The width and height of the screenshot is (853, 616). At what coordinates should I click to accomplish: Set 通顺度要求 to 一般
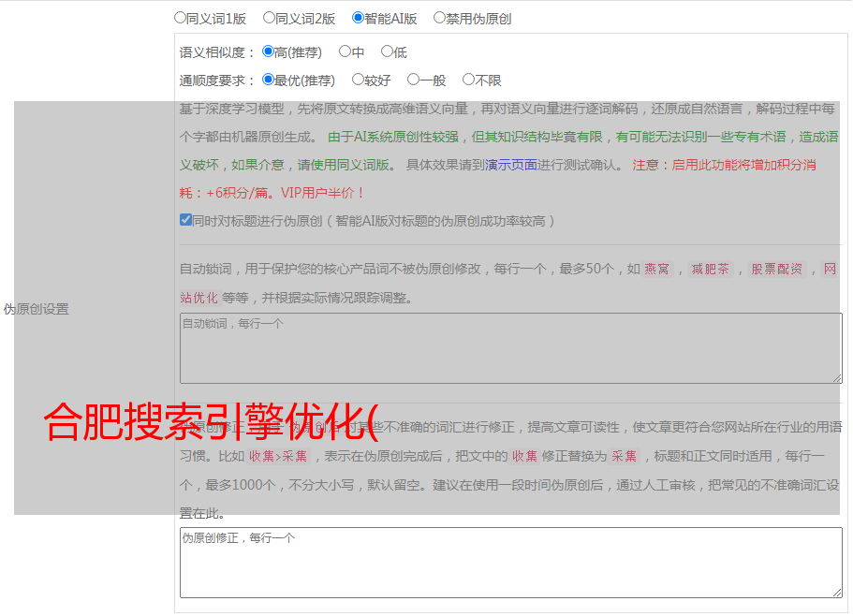pos(414,80)
